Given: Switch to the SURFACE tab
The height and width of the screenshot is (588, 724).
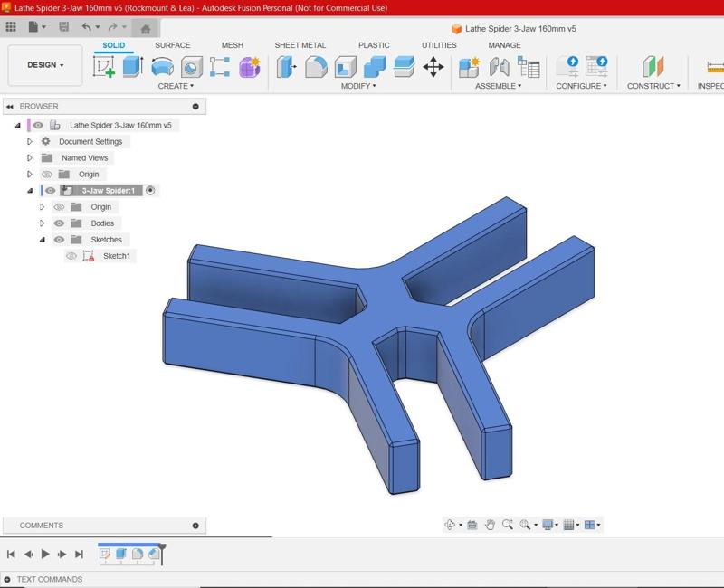Looking at the screenshot, I should [x=173, y=45].
